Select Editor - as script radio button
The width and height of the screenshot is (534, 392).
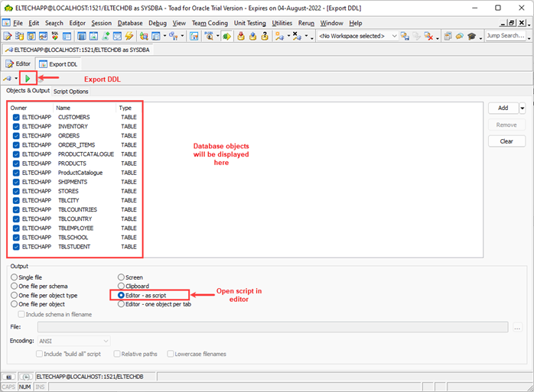[x=121, y=295]
